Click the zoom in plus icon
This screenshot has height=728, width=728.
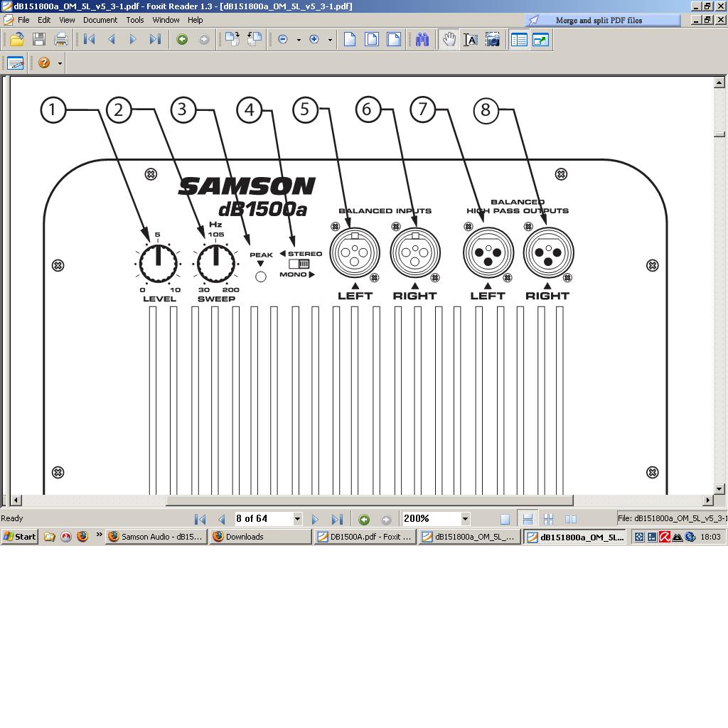[314, 40]
